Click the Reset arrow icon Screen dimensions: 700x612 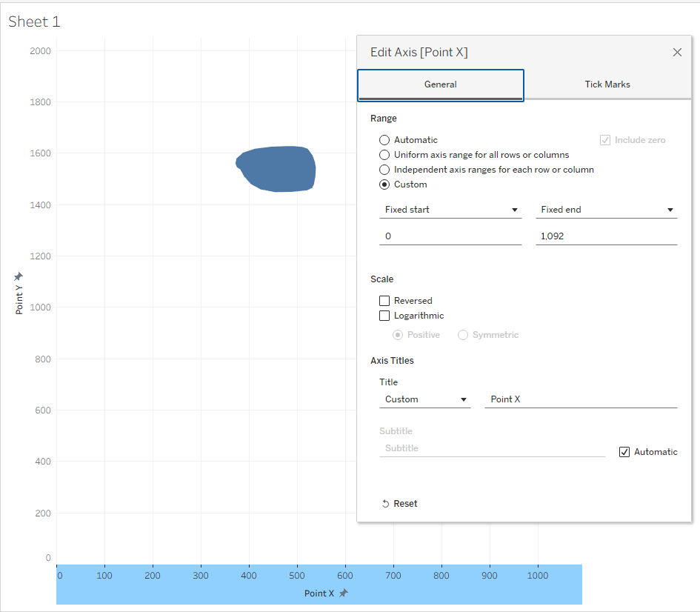pyautogui.click(x=385, y=504)
